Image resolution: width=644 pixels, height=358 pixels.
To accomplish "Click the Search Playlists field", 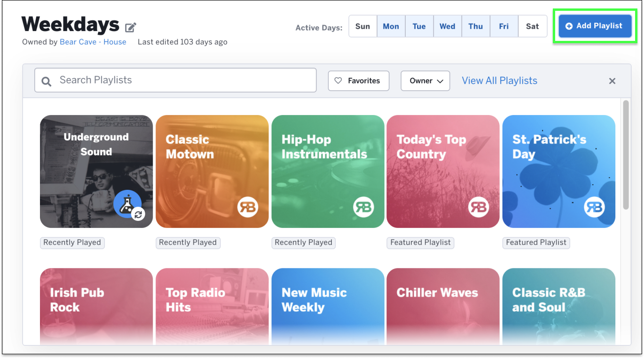I will pyautogui.click(x=175, y=80).
